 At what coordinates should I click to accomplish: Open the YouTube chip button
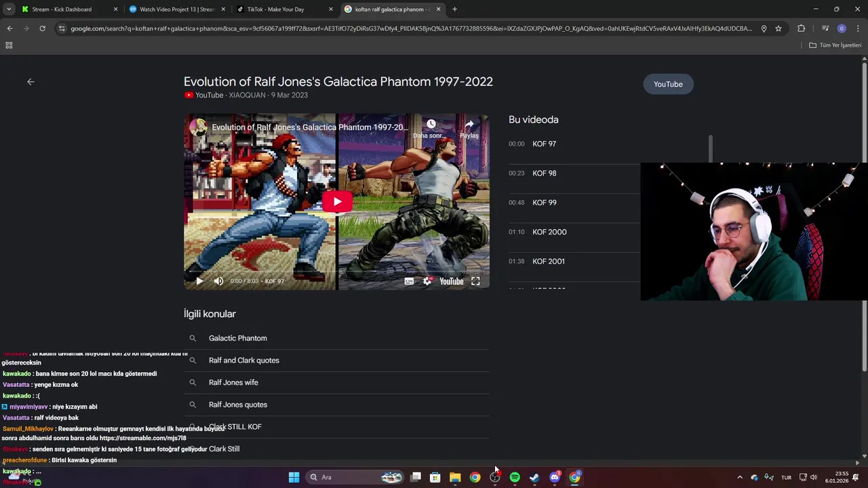[x=668, y=84]
